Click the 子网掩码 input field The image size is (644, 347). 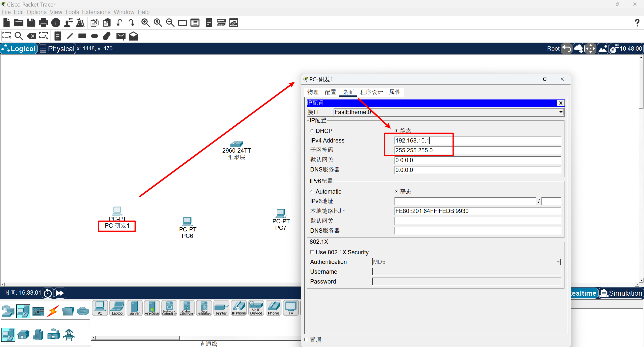tap(478, 150)
